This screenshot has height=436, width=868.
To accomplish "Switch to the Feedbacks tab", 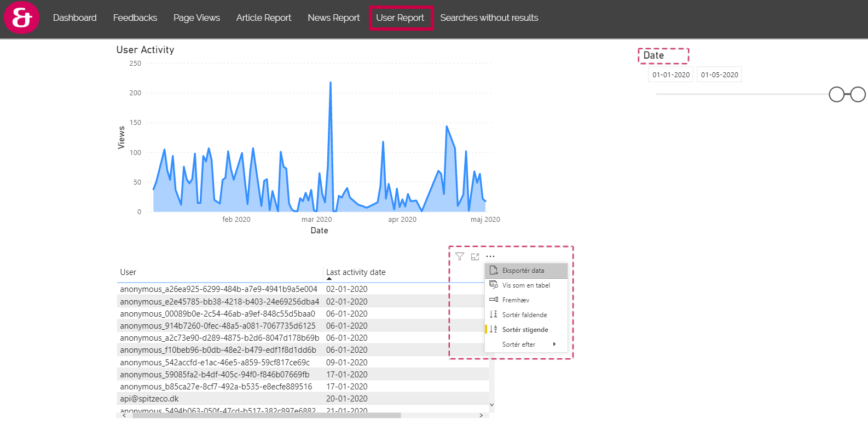I will coord(135,18).
